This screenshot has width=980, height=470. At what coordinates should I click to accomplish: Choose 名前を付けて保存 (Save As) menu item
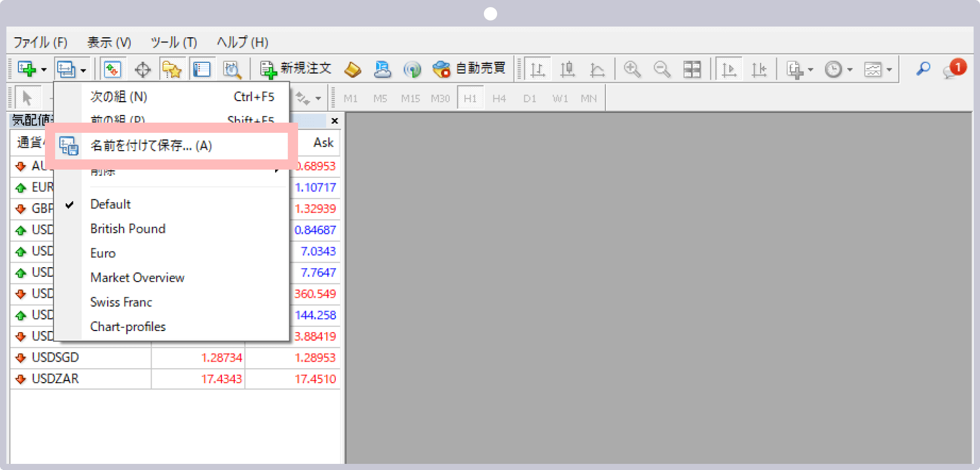pyautogui.click(x=151, y=146)
